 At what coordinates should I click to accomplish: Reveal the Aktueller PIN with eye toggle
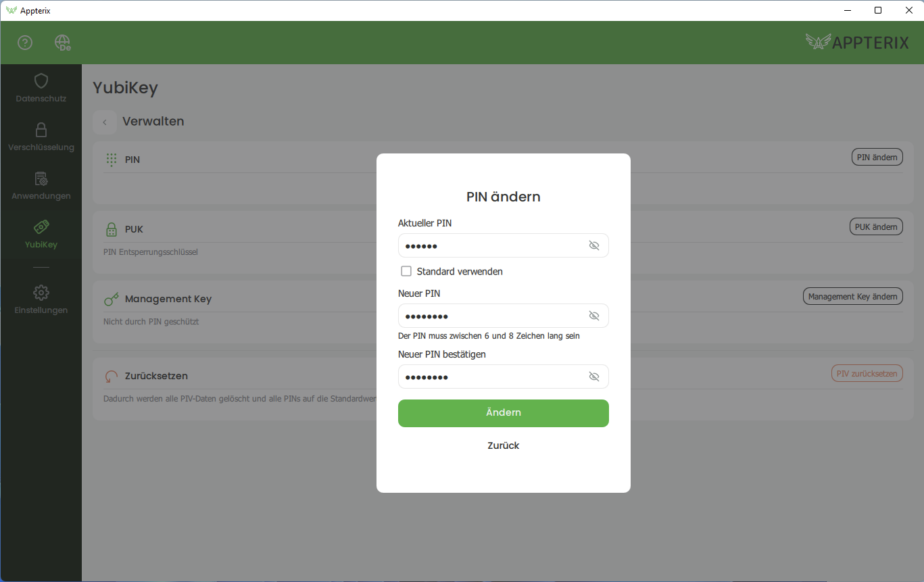[594, 245]
